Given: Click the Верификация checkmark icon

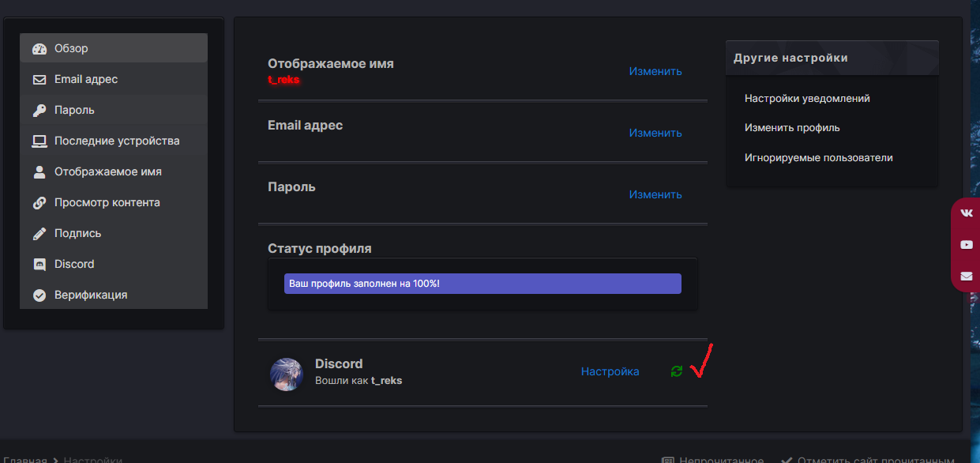Looking at the screenshot, I should (39, 295).
